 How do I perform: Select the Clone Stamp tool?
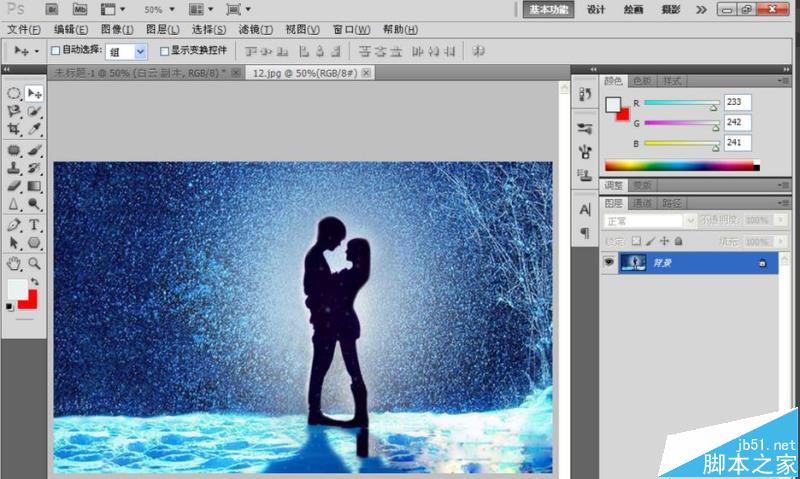click(x=14, y=168)
